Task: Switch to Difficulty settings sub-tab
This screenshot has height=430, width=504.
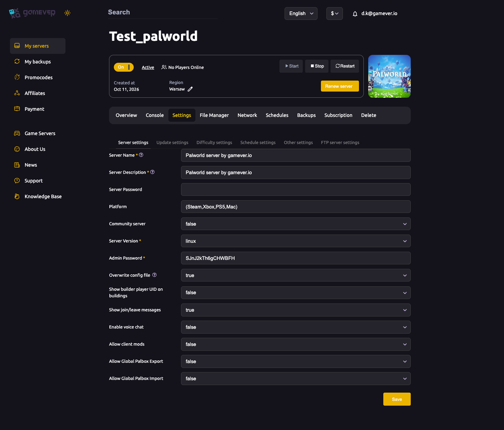Action: 214,142
